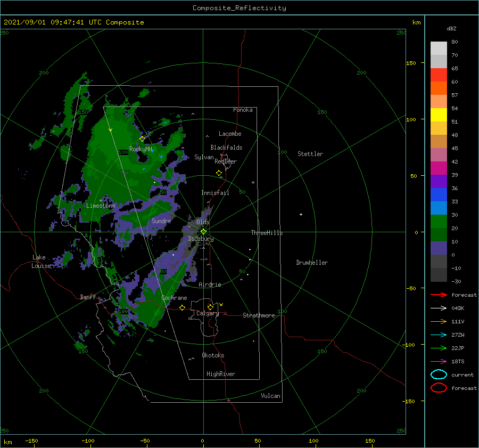Click the HighRiver label on map
Viewport: 479px width, 448px height.
click(221, 374)
